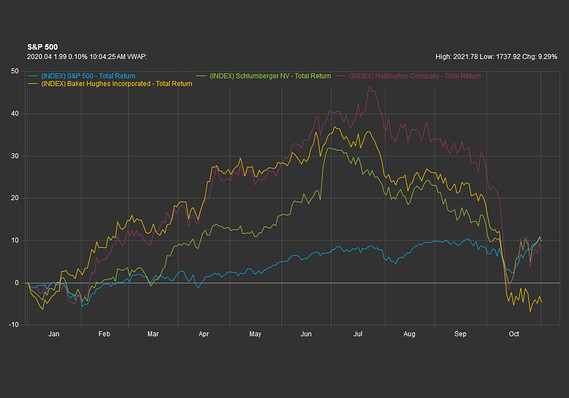
Task: Click the -10 value on the y-axis
Action: pyautogui.click(x=13, y=325)
